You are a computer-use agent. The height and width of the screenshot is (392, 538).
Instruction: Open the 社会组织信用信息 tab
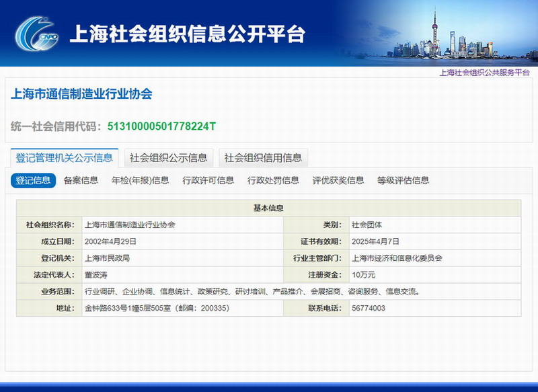[x=263, y=158]
